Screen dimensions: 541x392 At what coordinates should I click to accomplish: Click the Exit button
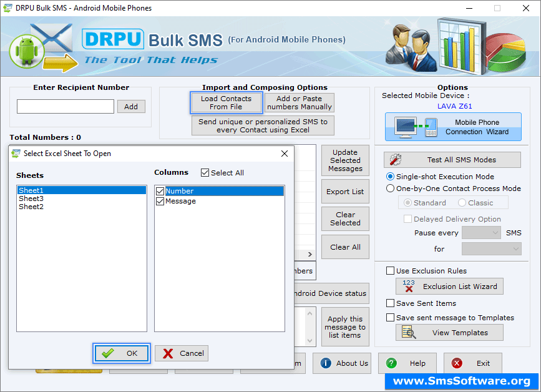coord(473,363)
